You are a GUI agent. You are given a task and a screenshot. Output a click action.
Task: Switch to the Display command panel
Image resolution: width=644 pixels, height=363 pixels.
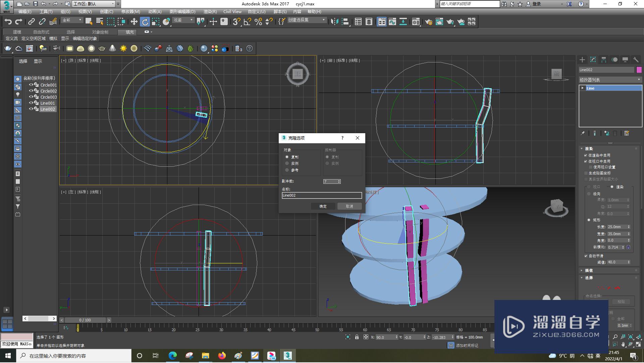[625, 60]
